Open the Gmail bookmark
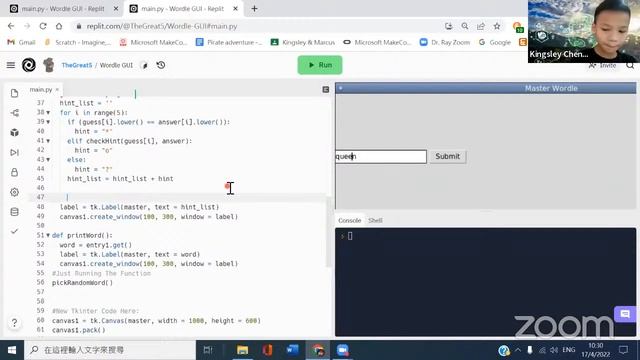640x360 pixels. click(22, 42)
